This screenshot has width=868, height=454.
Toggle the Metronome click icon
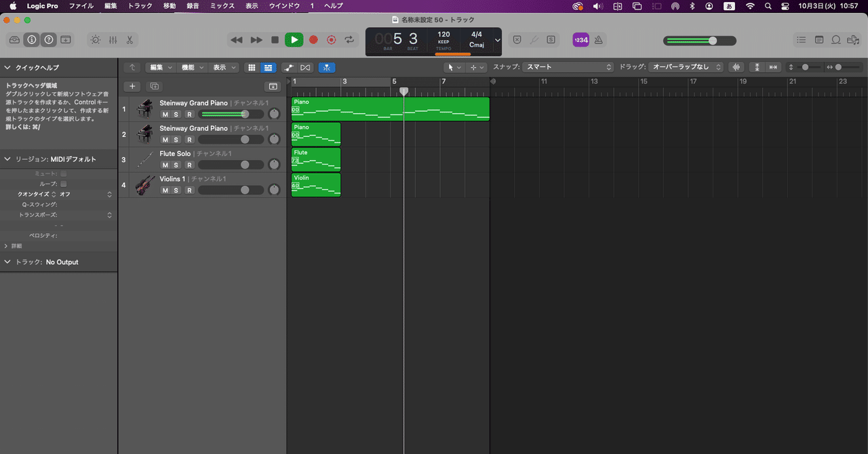(599, 40)
